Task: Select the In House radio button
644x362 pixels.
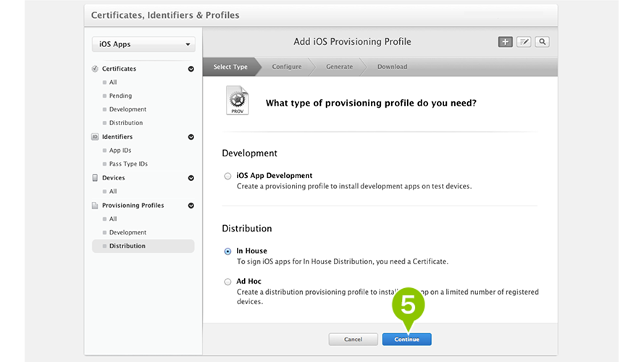Action: click(227, 251)
